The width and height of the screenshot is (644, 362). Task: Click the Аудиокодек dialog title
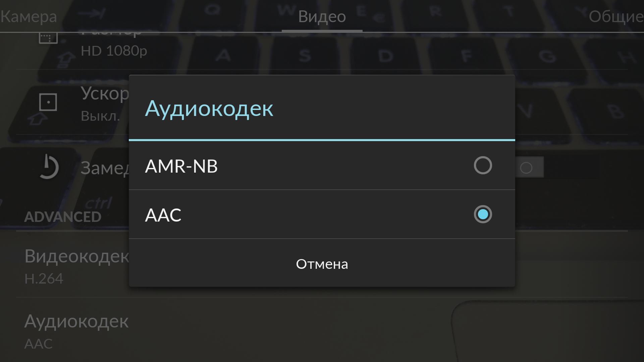click(x=209, y=108)
